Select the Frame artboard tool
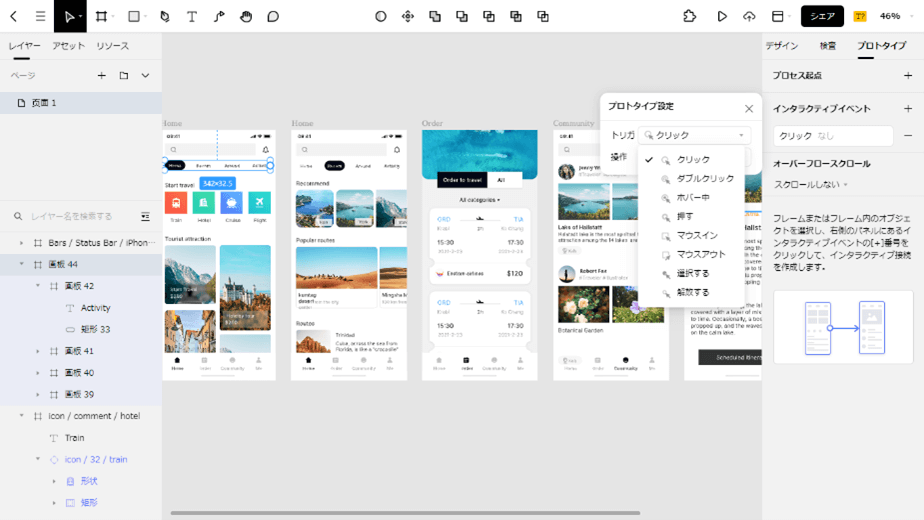This screenshot has height=520, width=924. point(101,17)
